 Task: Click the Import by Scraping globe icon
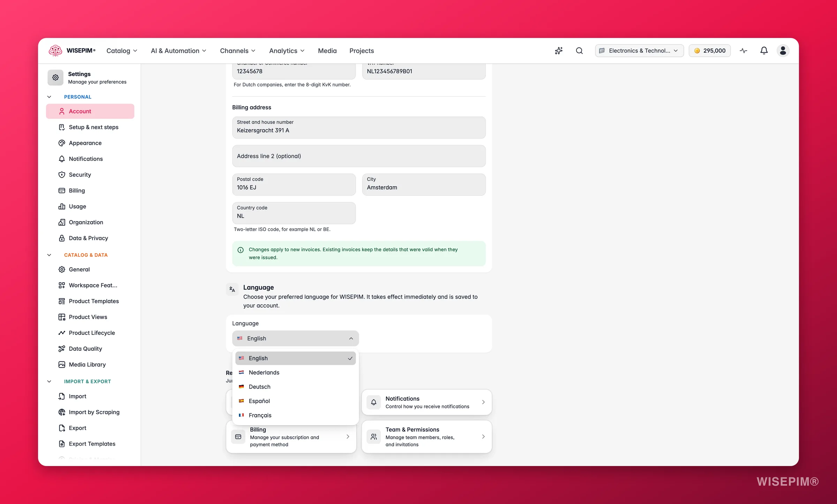pyautogui.click(x=62, y=412)
